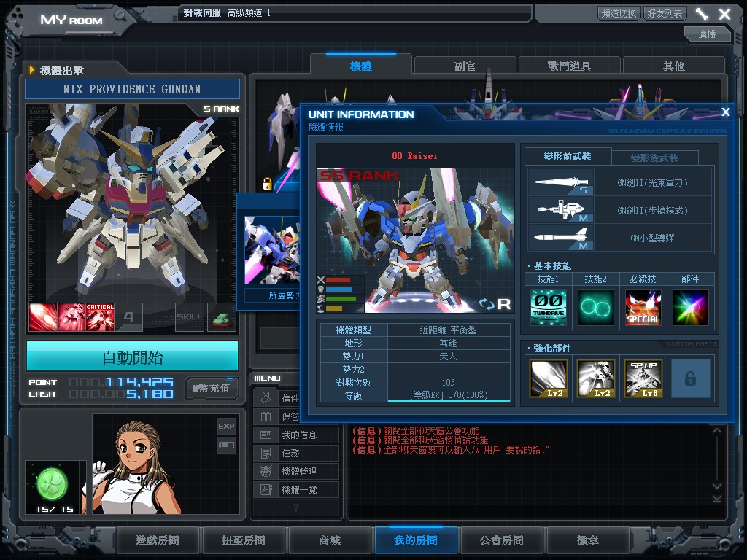Click the 機體出擊 header
Viewport: 747px width, 560px height.
62,71
